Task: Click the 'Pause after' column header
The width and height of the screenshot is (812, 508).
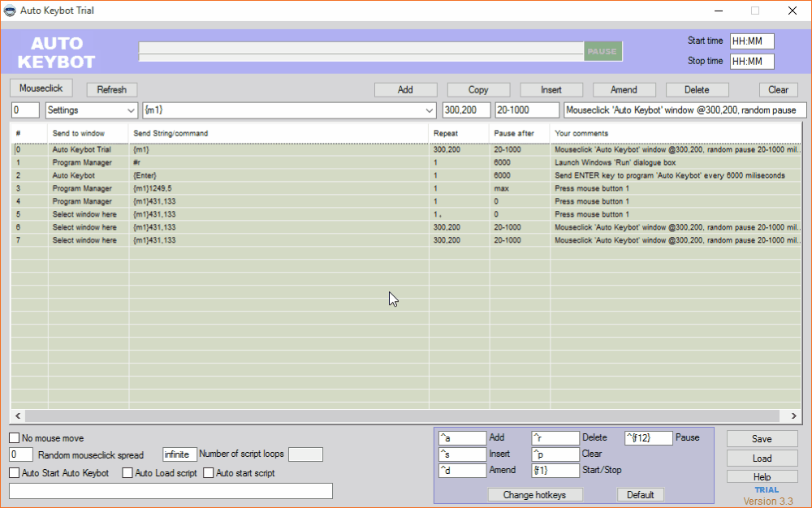Action: [x=520, y=133]
